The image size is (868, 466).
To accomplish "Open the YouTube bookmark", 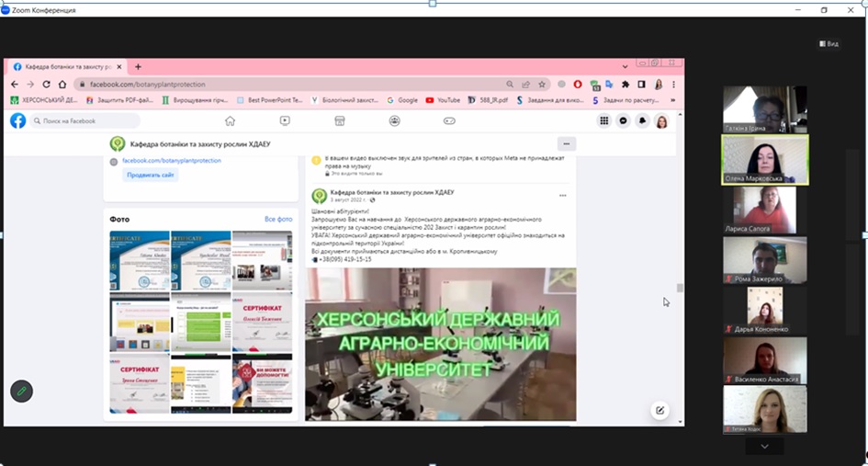I will click(x=443, y=100).
